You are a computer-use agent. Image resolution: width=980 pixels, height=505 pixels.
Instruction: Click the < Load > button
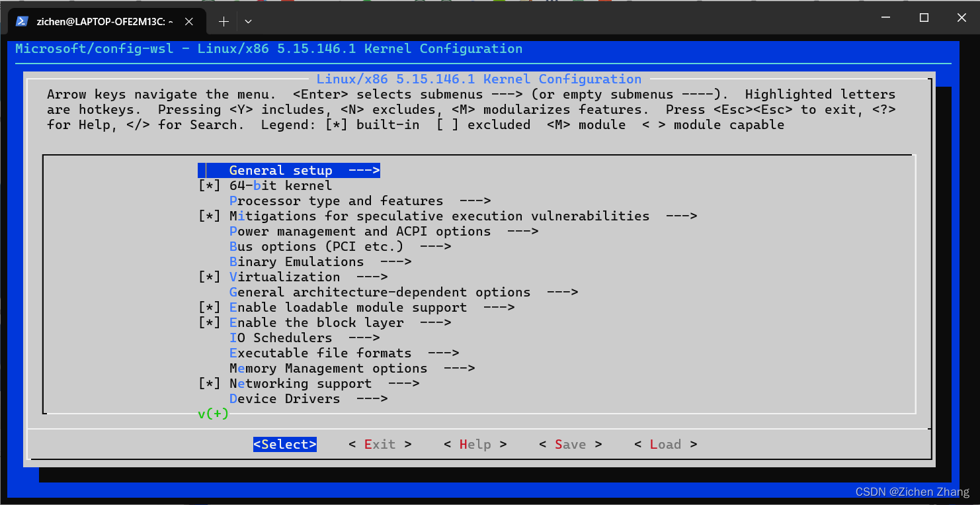point(666,444)
